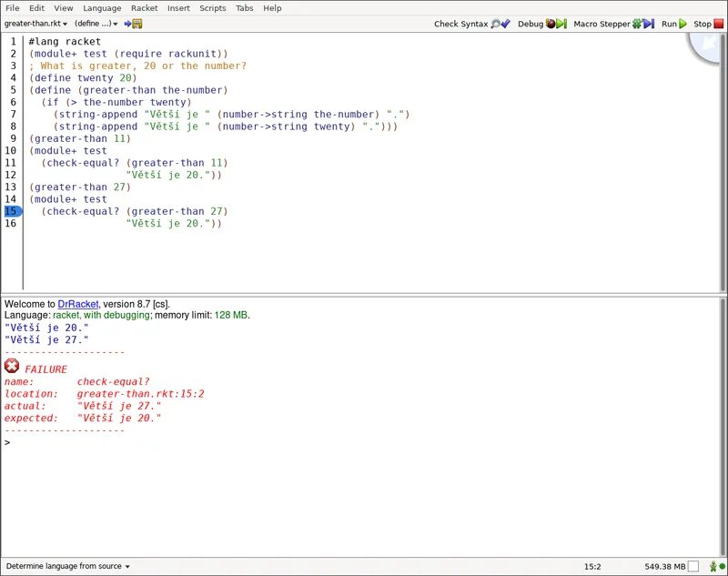
Task: Open the Insert menu
Action: [x=178, y=8]
